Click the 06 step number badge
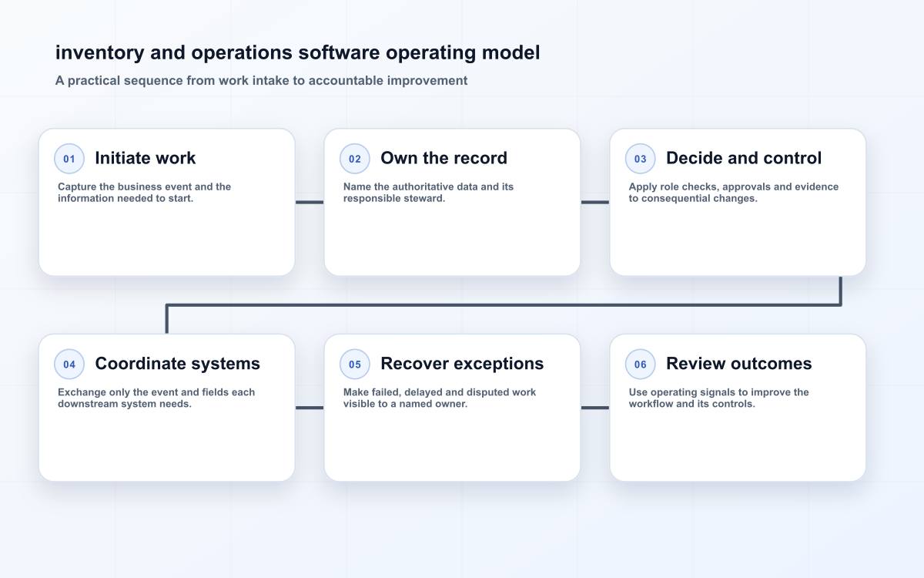This screenshot has height=578, width=924. (x=641, y=365)
